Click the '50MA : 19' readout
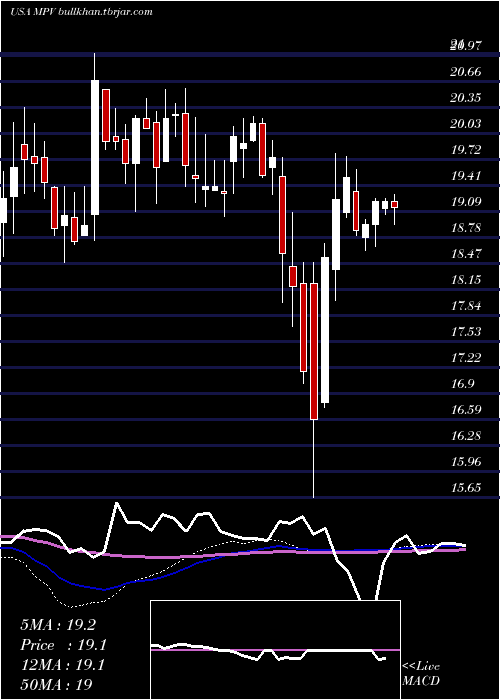 click(56, 685)
